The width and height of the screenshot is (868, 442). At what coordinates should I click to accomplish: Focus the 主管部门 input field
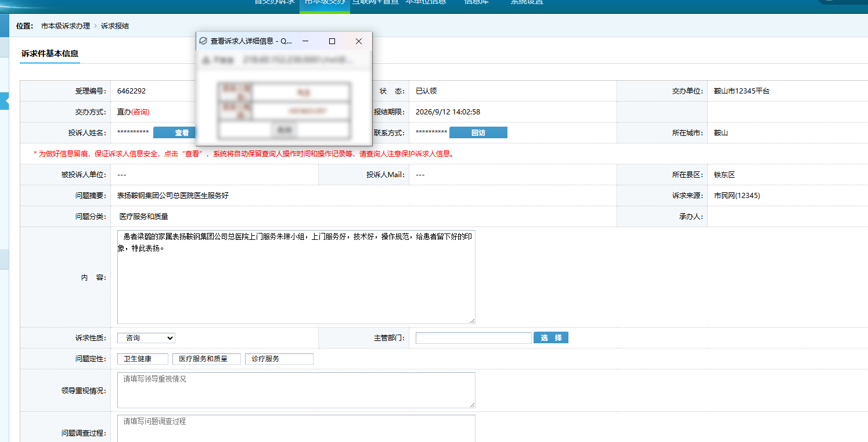474,338
